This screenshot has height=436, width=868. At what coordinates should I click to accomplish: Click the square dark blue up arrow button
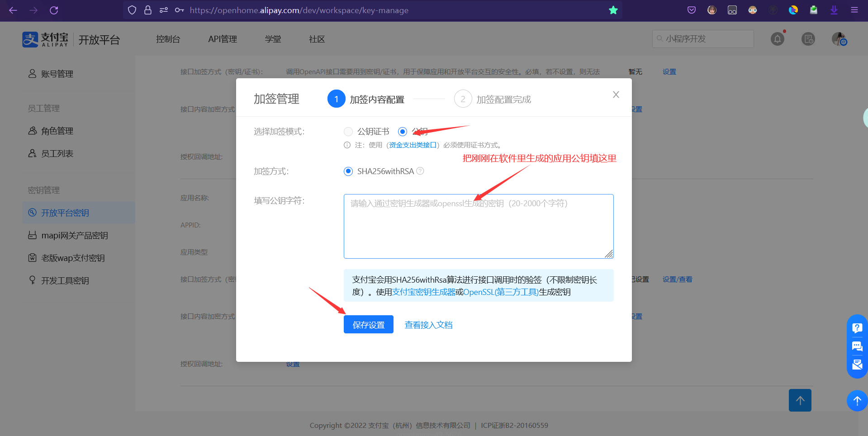(x=800, y=400)
